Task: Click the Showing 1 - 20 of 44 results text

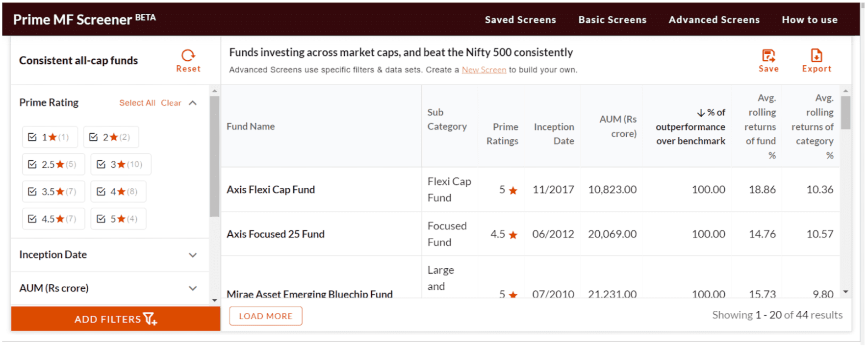Action: pyautogui.click(x=777, y=315)
